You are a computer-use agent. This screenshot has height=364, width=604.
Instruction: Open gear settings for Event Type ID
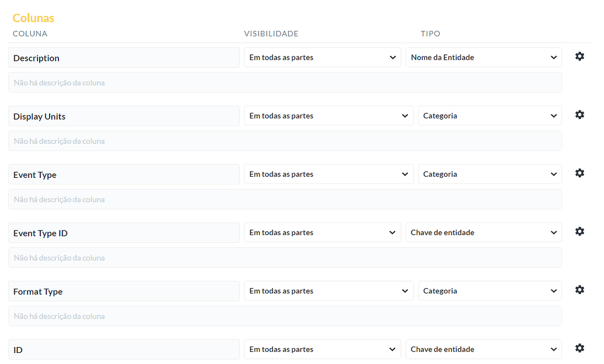tap(579, 232)
